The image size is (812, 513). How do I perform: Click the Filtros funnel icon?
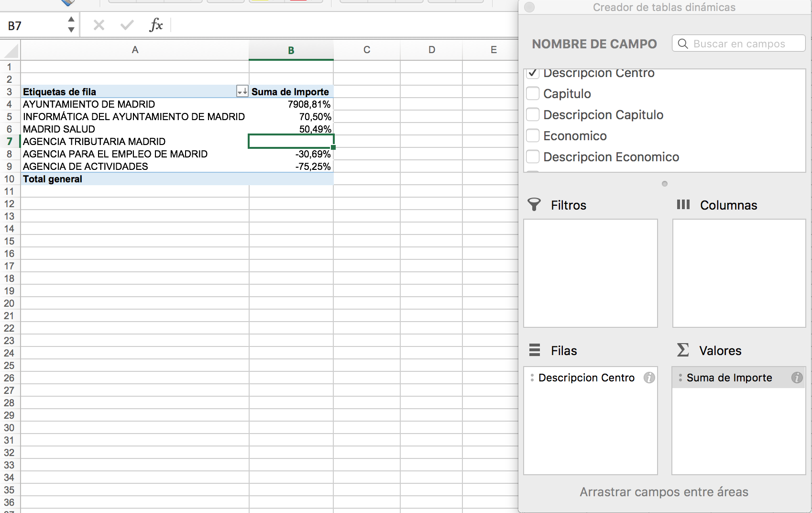click(534, 205)
